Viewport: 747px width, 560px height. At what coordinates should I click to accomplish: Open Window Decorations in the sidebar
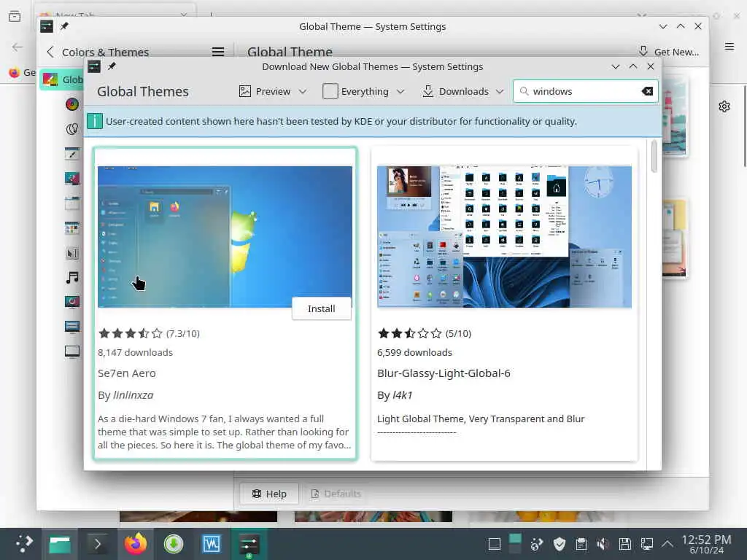[x=72, y=203]
